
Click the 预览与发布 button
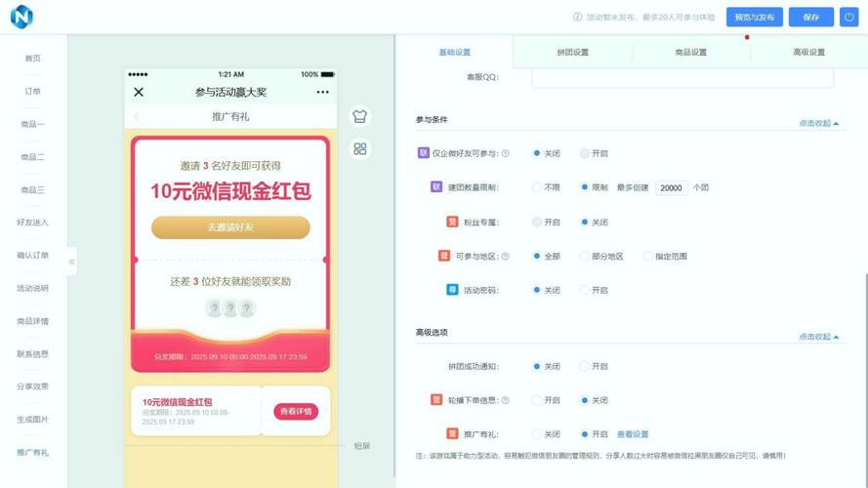tap(755, 18)
